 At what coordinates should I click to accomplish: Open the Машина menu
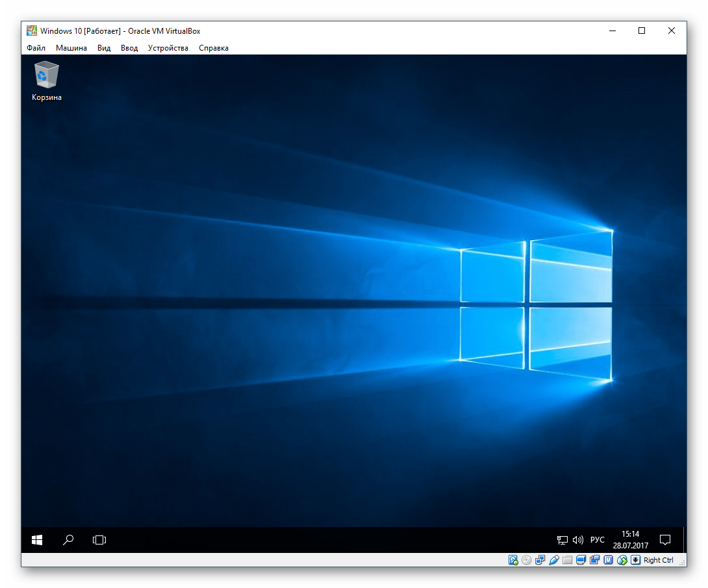click(x=71, y=48)
